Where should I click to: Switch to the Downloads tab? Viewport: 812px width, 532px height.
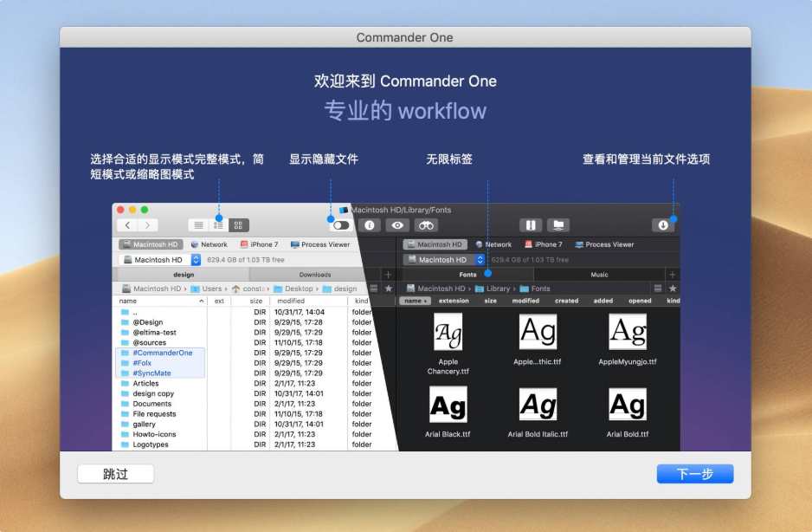315,275
